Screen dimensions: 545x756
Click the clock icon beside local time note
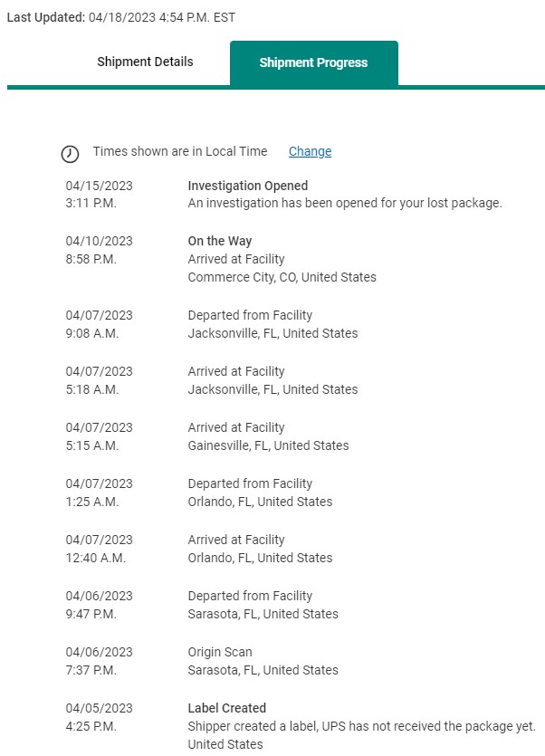click(70, 153)
